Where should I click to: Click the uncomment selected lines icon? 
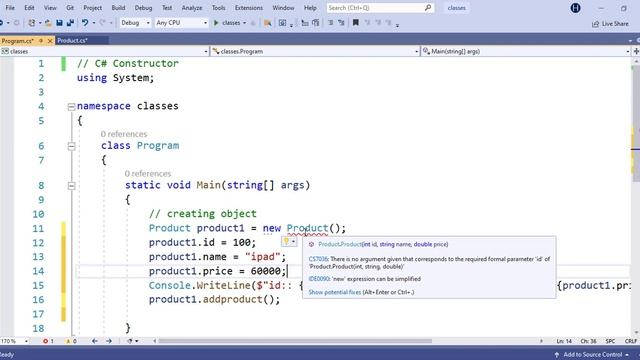click(x=341, y=23)
